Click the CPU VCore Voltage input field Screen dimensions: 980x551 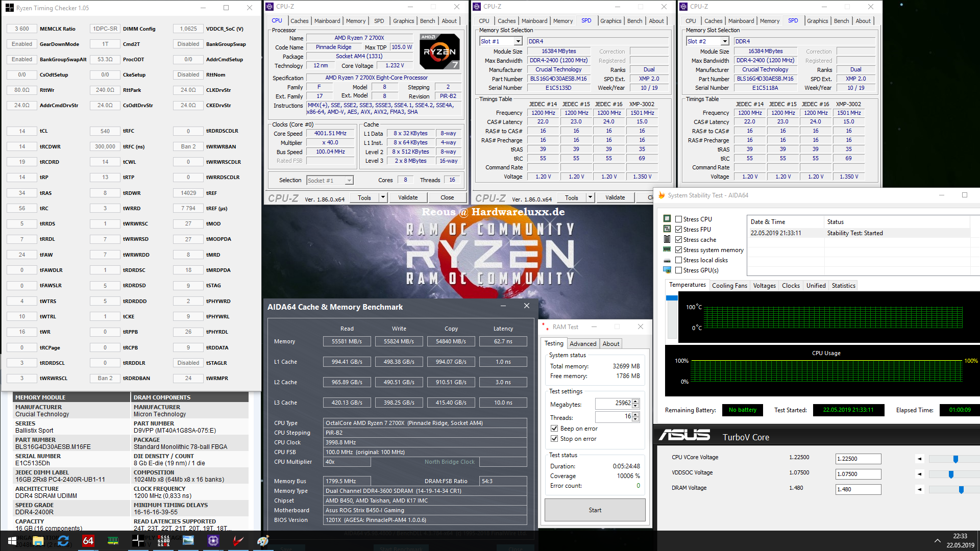click(858, 459)
